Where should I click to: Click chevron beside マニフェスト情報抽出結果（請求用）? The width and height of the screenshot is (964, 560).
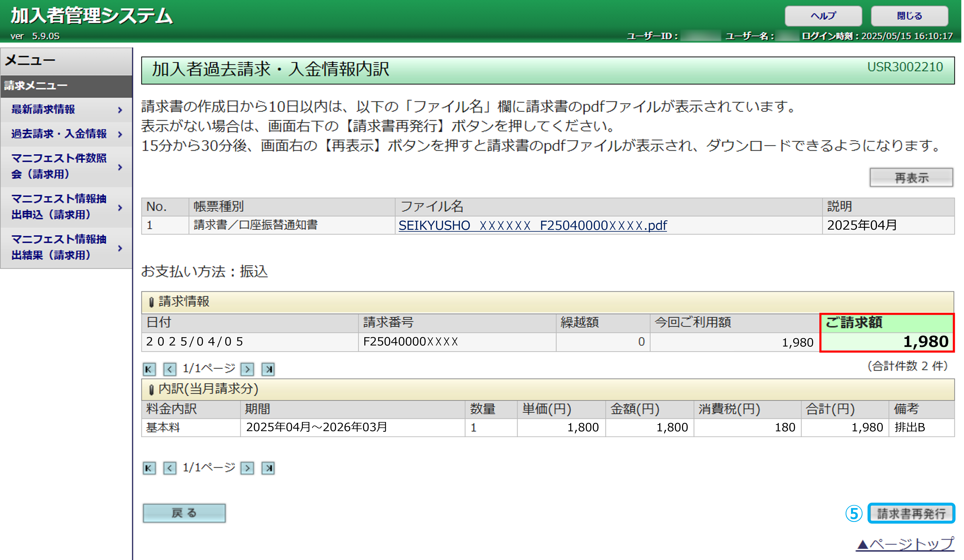[120, 248]
